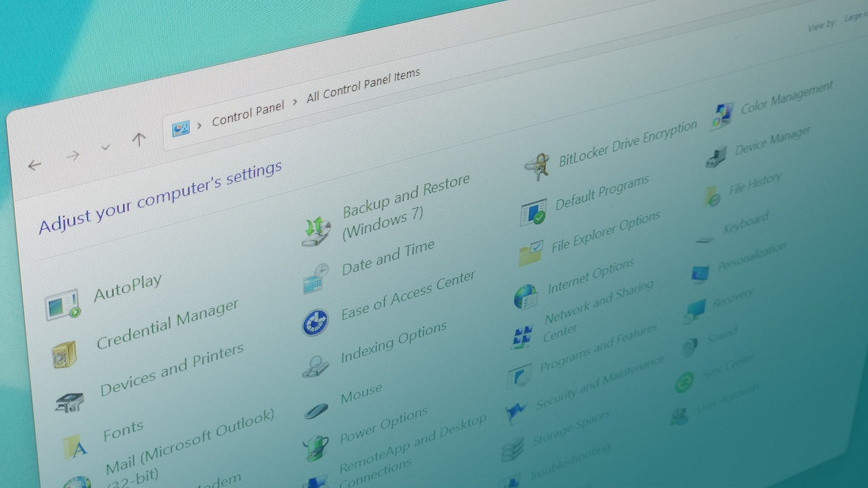Go up one level with Up arrow

pyautogui.click(x=139, y=139)
